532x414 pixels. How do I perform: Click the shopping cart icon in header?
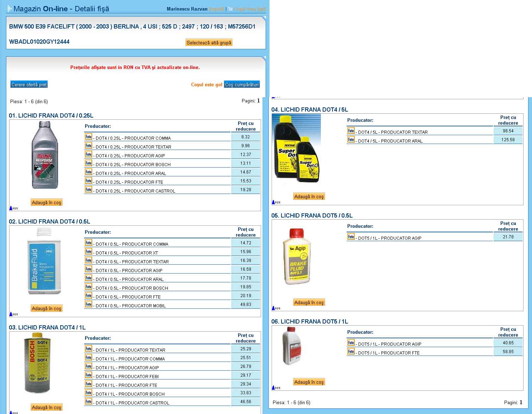point(230,9)
